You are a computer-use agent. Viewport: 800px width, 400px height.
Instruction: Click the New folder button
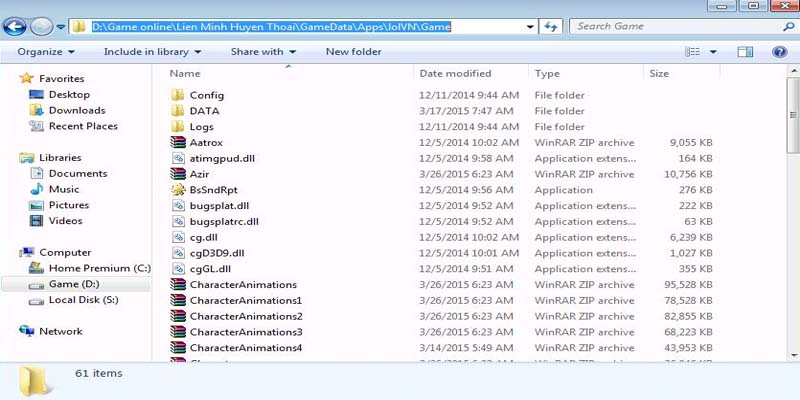tap(353, 51)
